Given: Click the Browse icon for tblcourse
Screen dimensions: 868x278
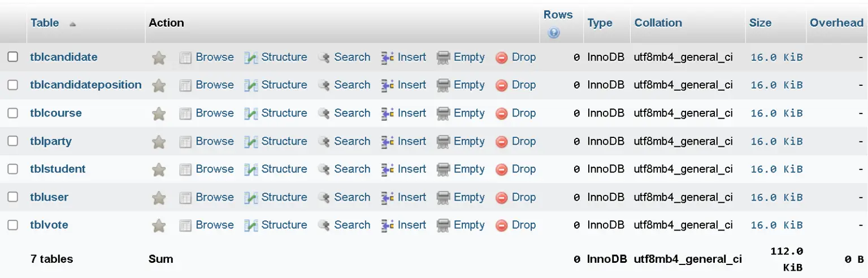Looking at the screenshot, I should (x=185, y=114).
